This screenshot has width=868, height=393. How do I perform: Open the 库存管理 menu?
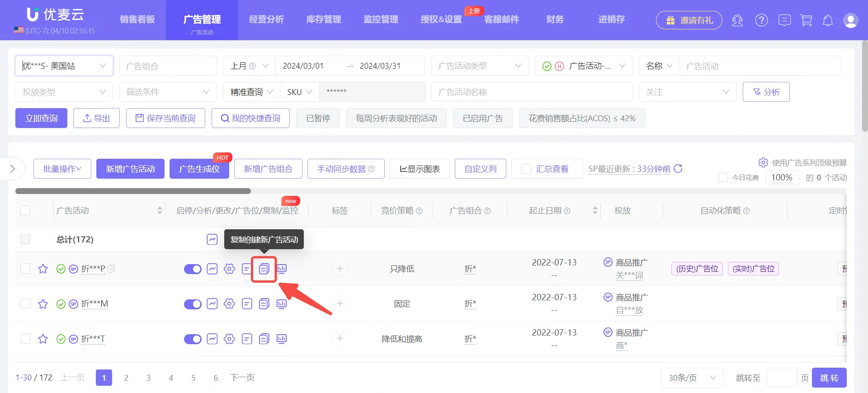324,19
